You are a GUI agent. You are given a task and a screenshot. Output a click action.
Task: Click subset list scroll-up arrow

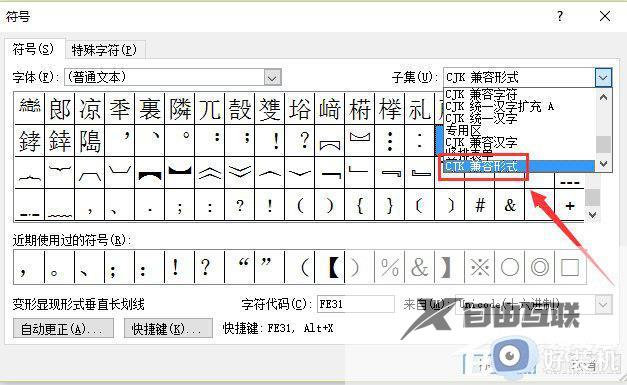coord(603,97)
